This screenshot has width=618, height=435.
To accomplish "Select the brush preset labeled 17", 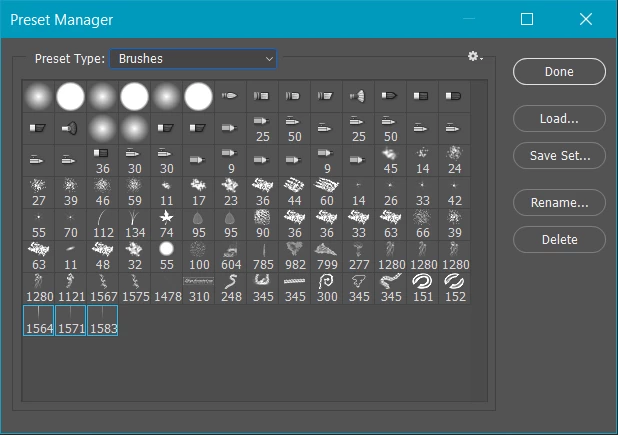I will click(x=199, y=193).
